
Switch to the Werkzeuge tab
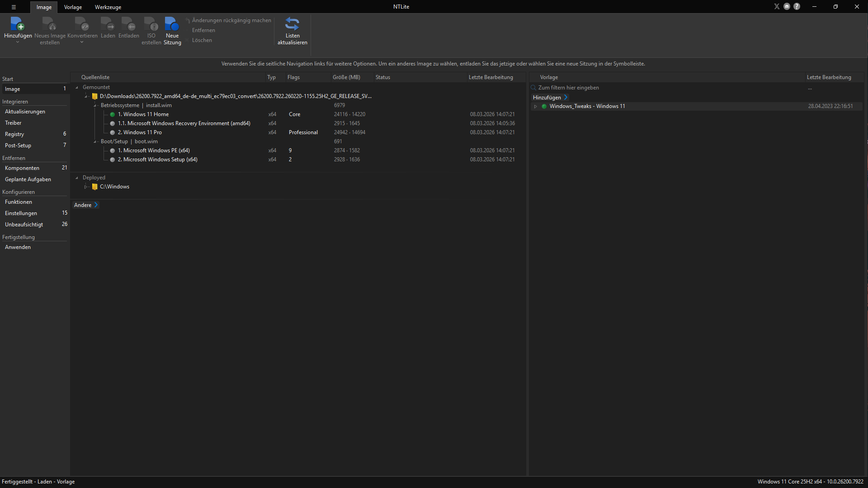pos(108,7)
